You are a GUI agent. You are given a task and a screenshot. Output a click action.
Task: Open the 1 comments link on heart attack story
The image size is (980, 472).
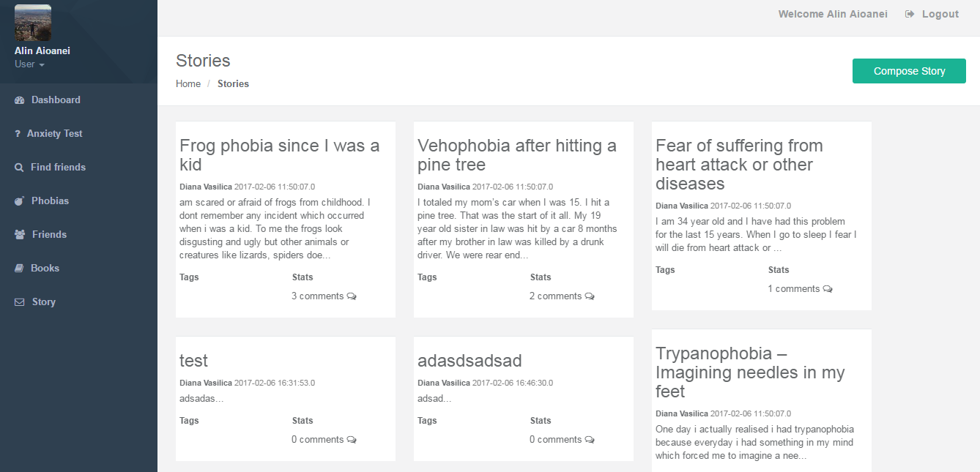click(x=800, y=289)
